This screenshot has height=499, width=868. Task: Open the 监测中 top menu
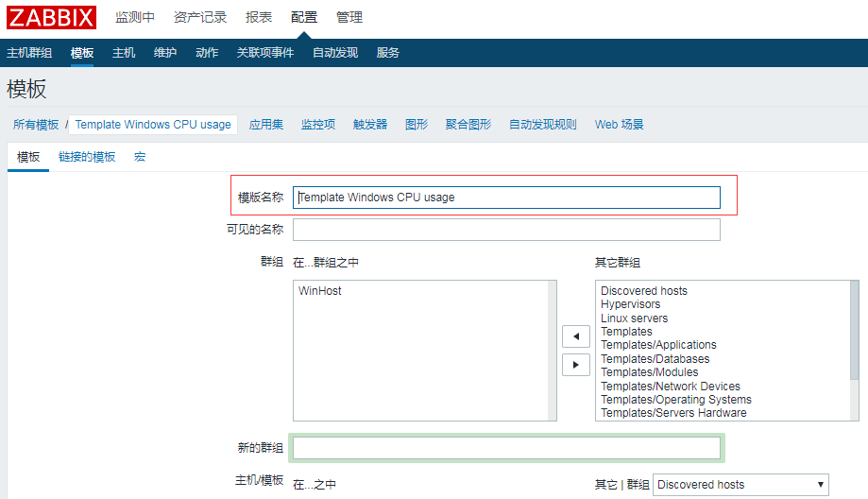[135, 17]
